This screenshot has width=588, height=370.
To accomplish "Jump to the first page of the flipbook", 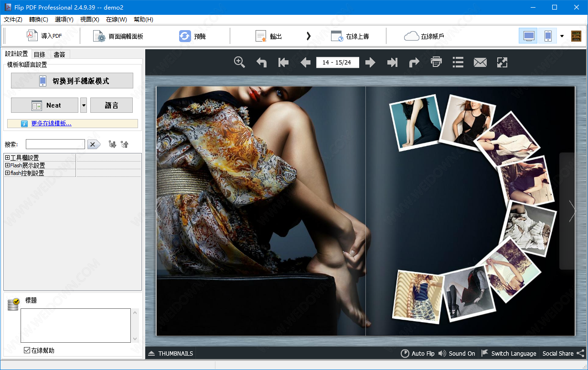I will click(x=283, y=62).
